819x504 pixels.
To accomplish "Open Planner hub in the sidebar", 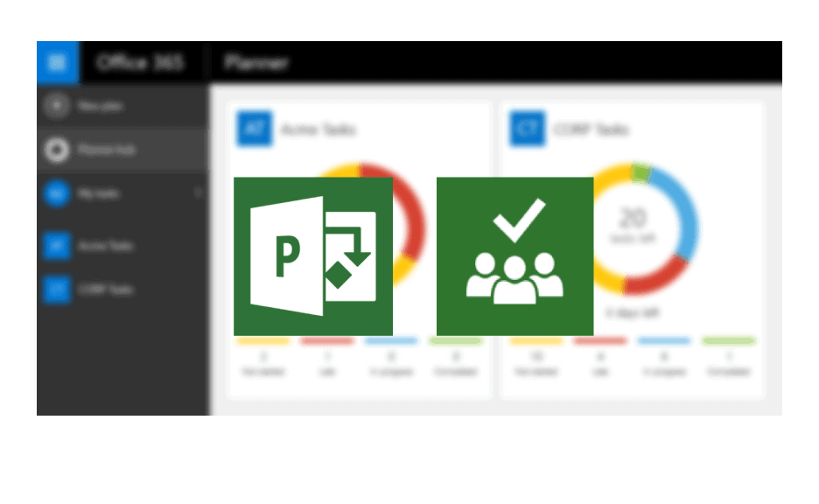I will coord(122,150).
